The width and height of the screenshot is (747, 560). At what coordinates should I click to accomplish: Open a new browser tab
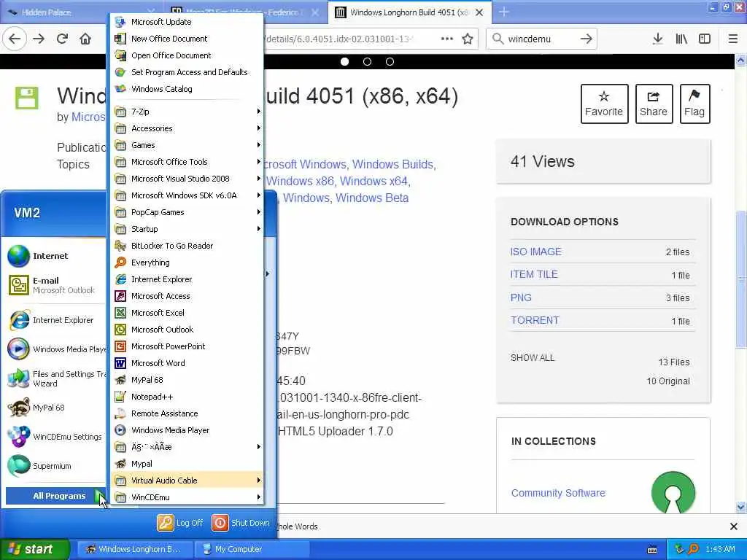point(504,12)
